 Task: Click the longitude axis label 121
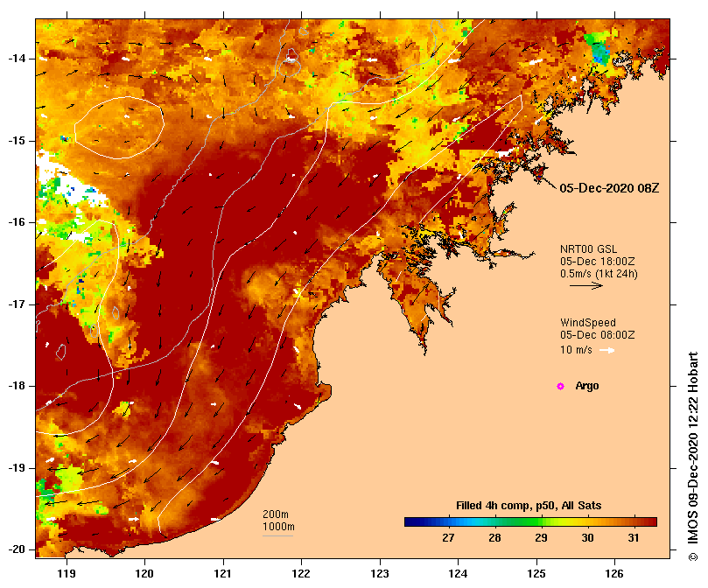click(x=223, y=573)
